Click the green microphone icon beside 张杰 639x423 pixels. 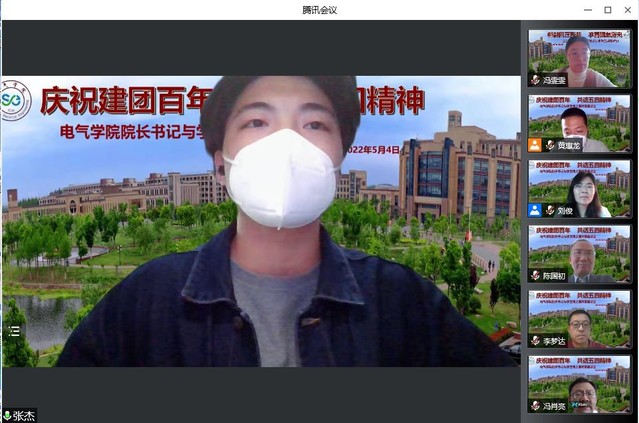coord(8,415)
